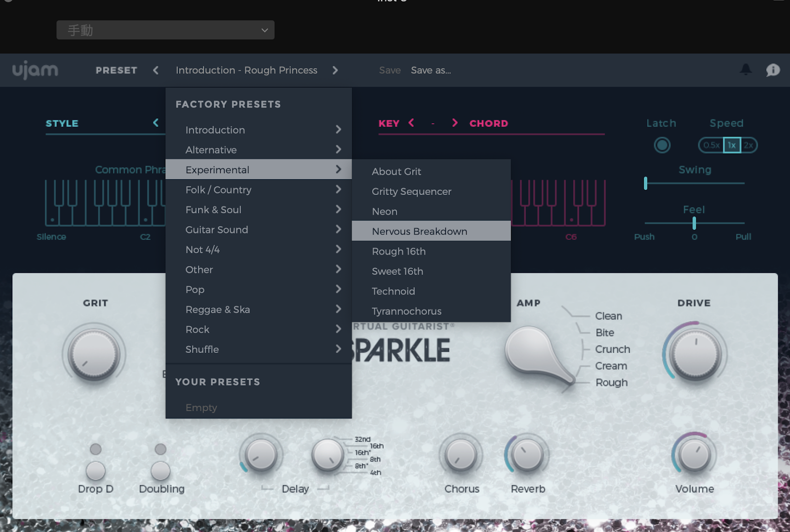The image size is (790, 532).
Task: Set speed to 2x
Action: coord(749,145)
